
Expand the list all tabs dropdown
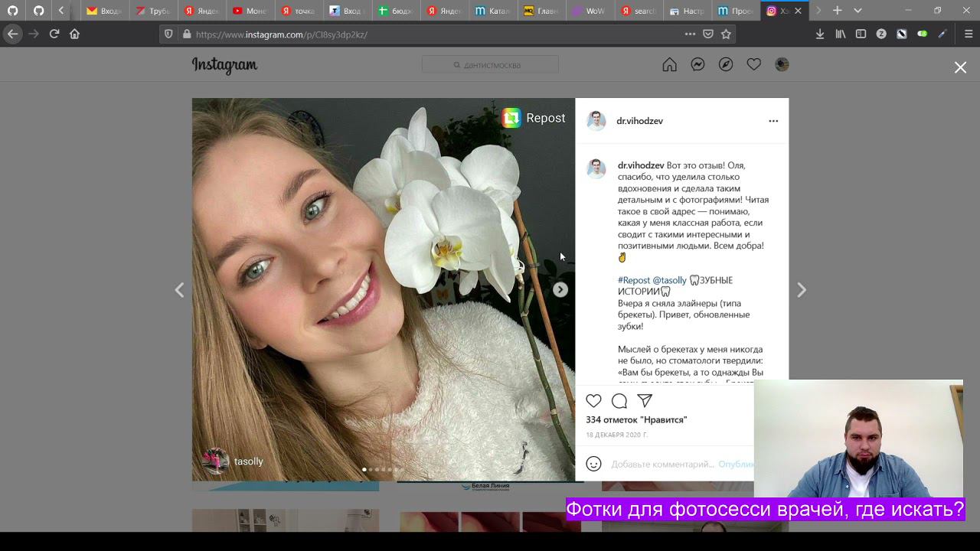857,11
